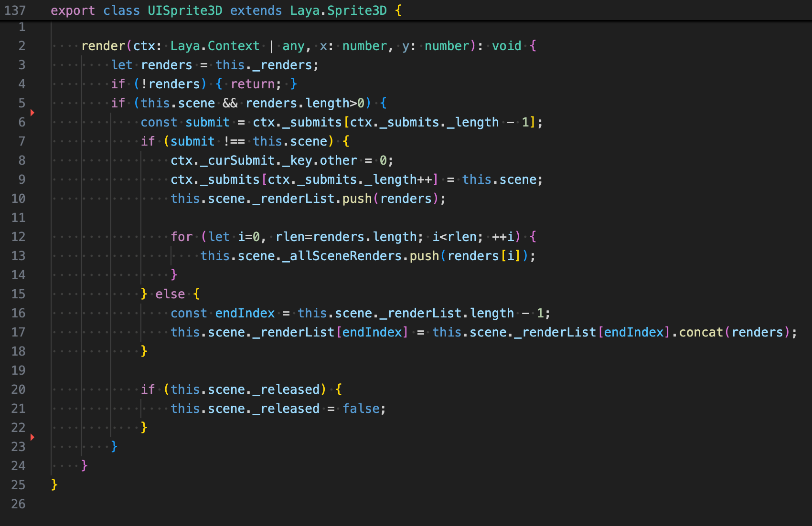Click the submit constant declaration on line 6
Image resolution: width=812 pixels, height=526 pixels.
pos(207,122)
